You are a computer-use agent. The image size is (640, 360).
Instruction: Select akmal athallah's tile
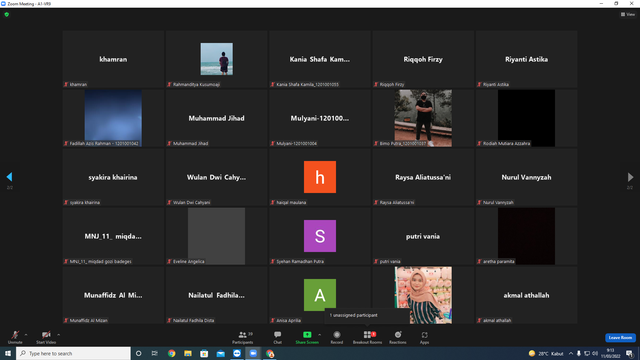pyautogui.click(x=526, y=295)
